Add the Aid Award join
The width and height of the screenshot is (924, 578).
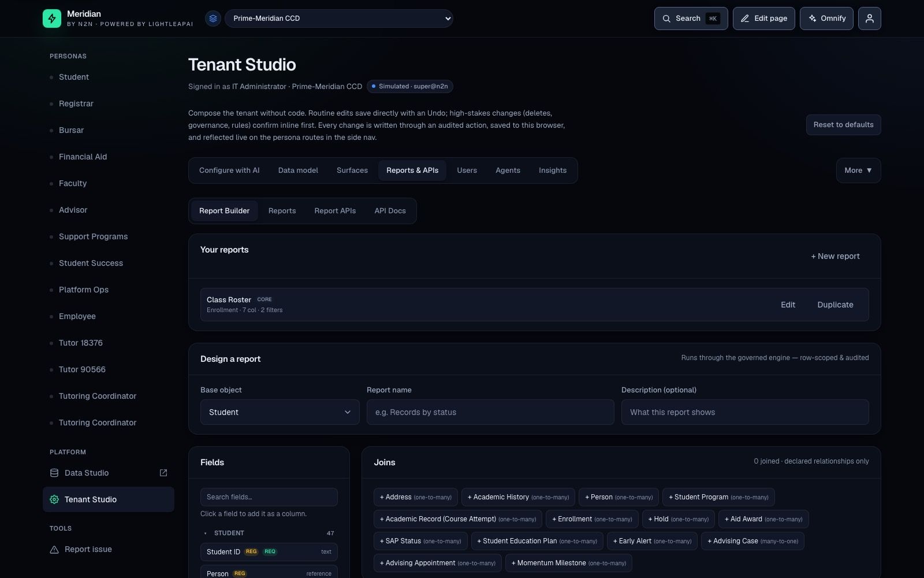[763, 519]
